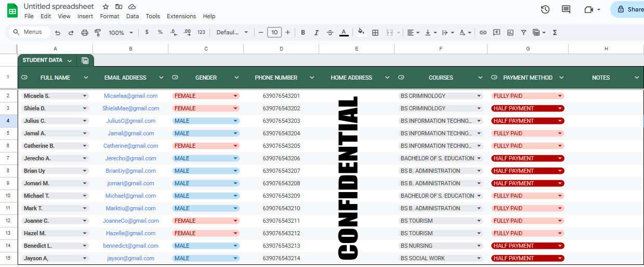Open vertical align dropdown

point(430,32)
